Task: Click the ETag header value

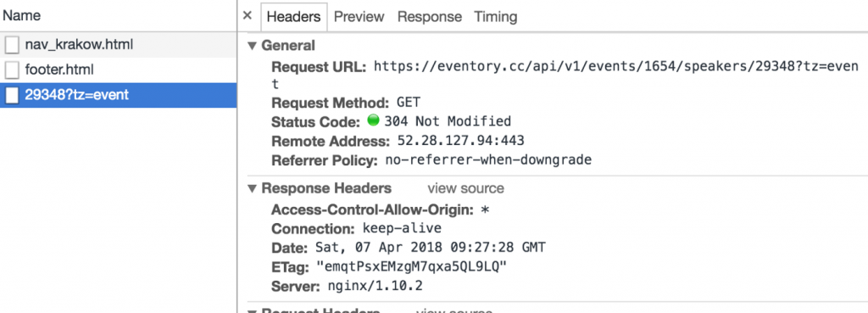Action: tap(412, 267)
